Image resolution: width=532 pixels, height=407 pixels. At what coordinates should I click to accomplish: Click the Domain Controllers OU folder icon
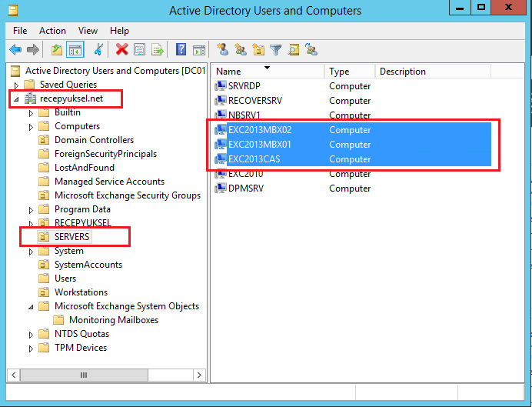point(44,140)
